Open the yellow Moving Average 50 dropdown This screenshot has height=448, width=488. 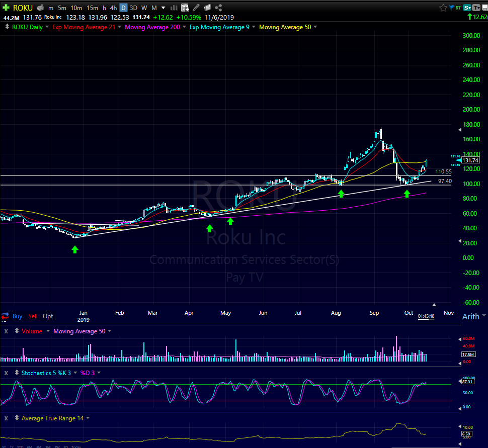(x=315, y=27)
